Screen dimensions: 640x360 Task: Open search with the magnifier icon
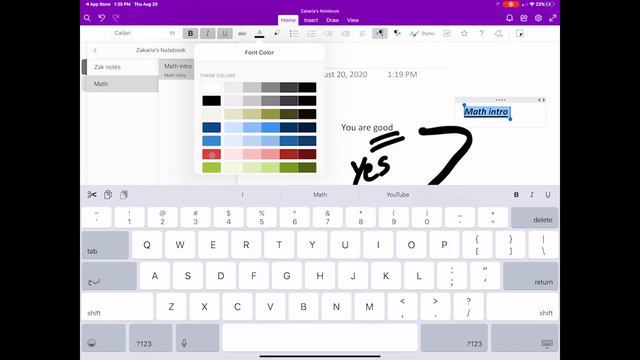click(87, 18)
